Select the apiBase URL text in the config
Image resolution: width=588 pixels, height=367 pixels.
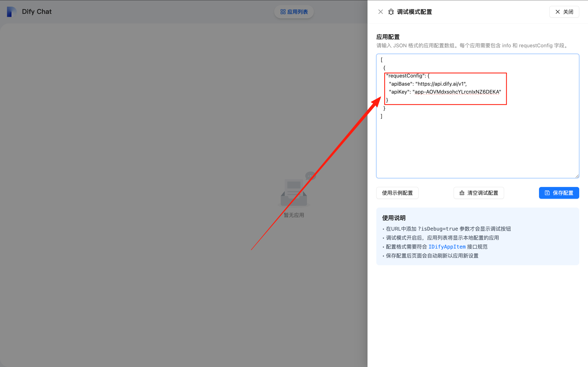(x=441, y=84)
